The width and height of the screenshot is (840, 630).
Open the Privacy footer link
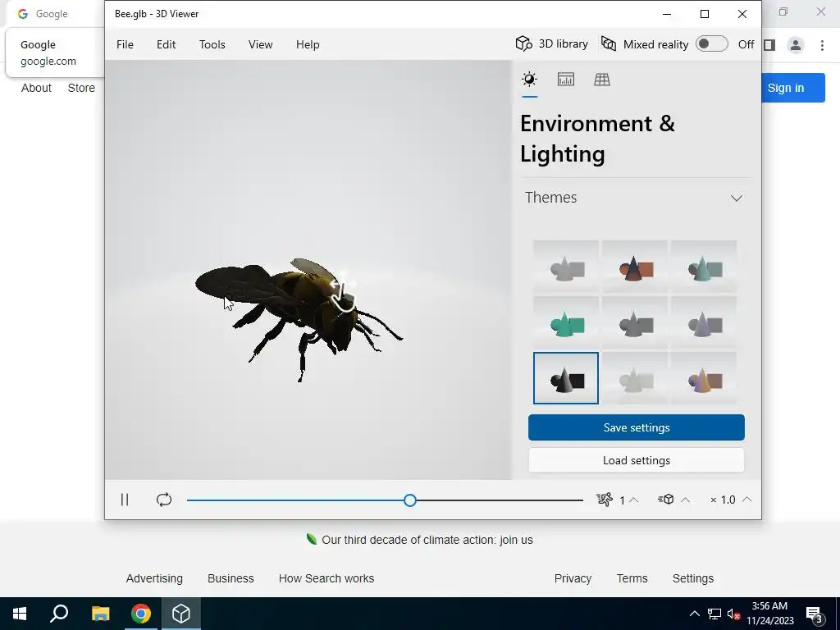[573, 578]
